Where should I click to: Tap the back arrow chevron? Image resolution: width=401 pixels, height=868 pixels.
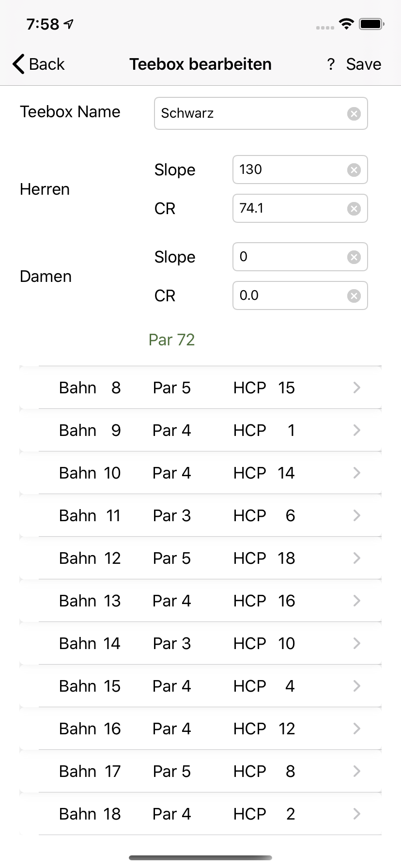pos(18,64)
